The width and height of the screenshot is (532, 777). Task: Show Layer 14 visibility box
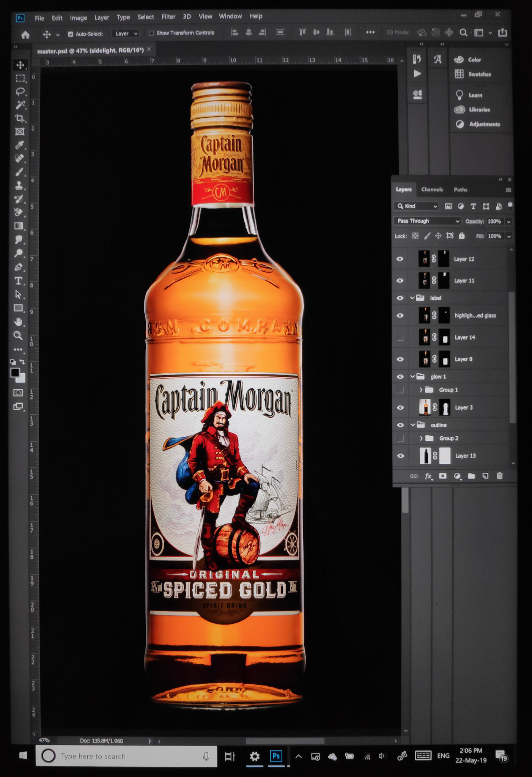click(400, 337)
